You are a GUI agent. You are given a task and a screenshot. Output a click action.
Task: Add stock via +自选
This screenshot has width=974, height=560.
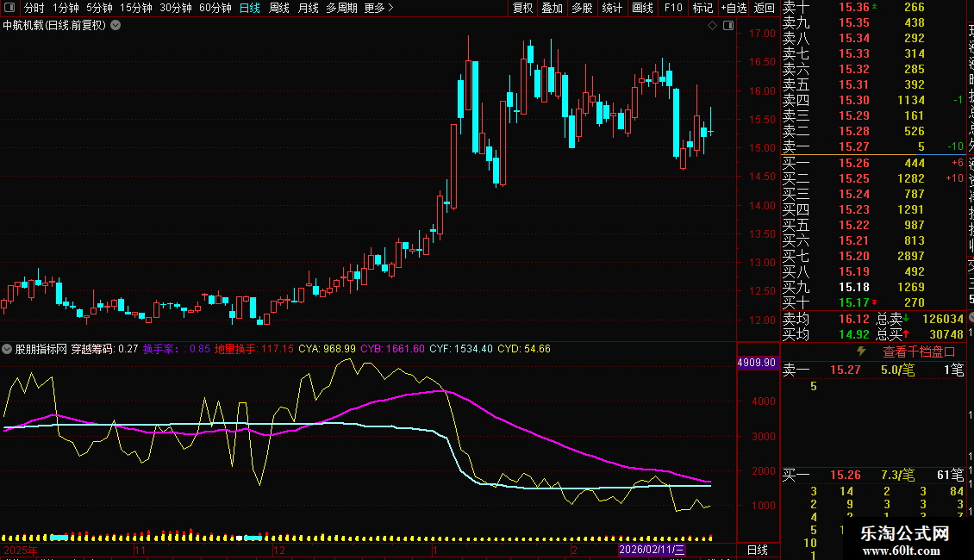(x=734, y=8)
